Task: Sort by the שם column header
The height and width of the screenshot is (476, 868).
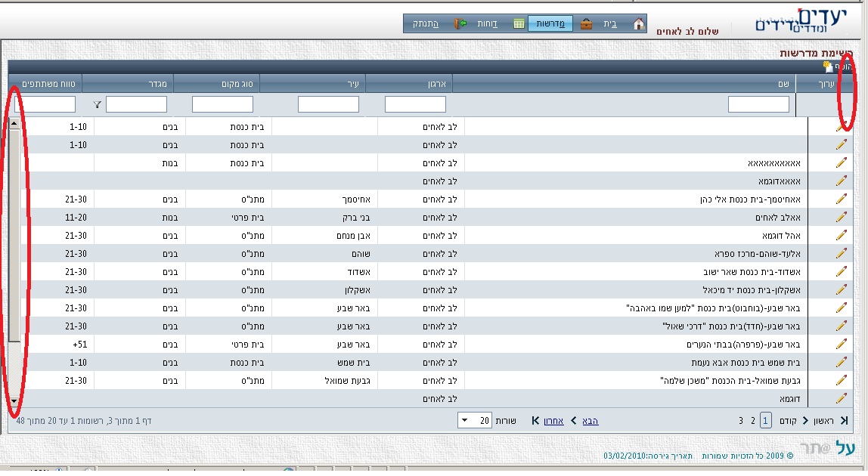Action: (783, 84)
